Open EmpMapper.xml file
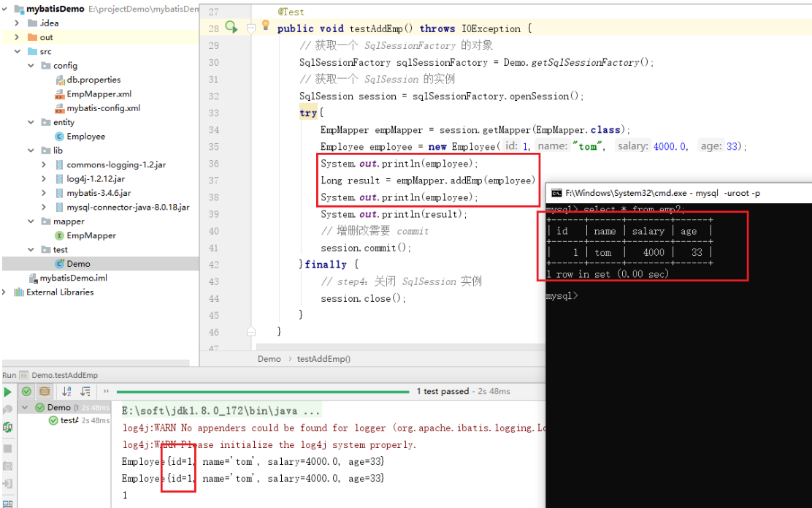812x508 pixels. coord(93,94)
